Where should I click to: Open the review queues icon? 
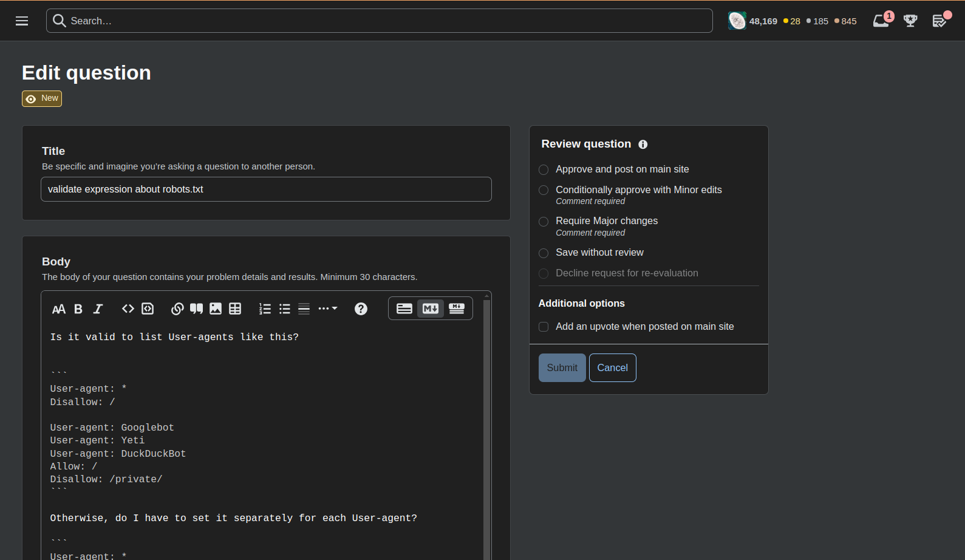coord(940,21)
